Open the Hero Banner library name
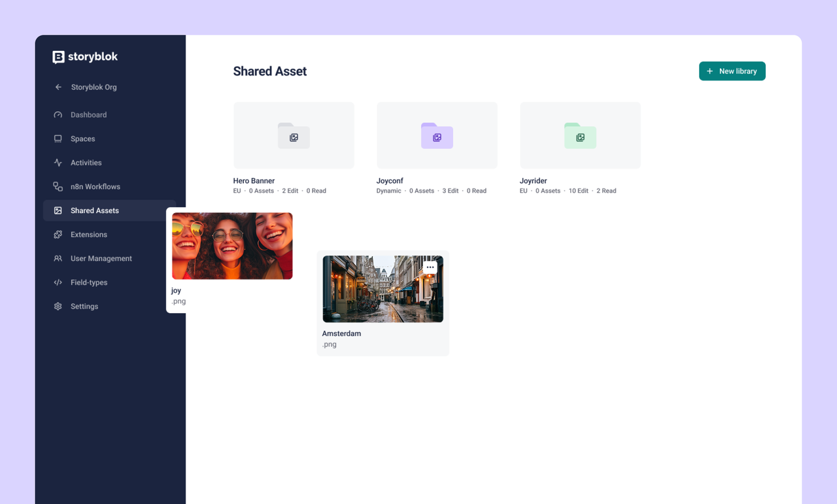Viewport: 837px width, 504px height. (254, 180)
